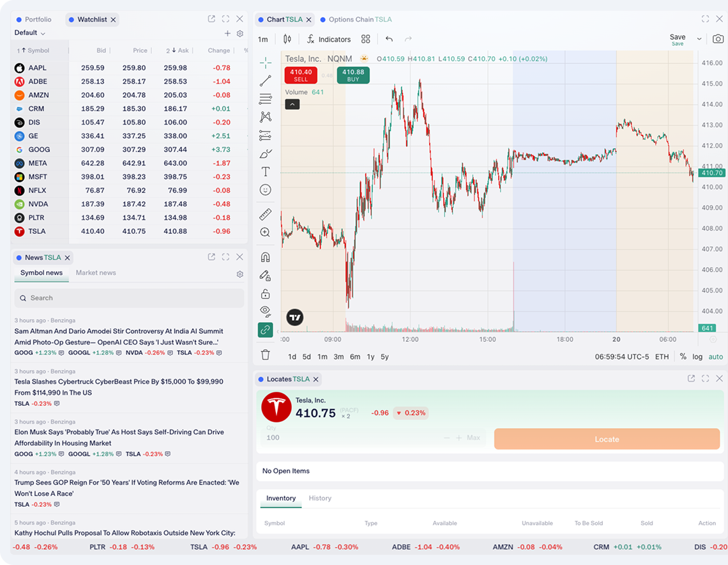The height and width of the screenshot is (565, 728).
Task: Expand the Default watchlist dropdown
Action: [x=30, y=33]
